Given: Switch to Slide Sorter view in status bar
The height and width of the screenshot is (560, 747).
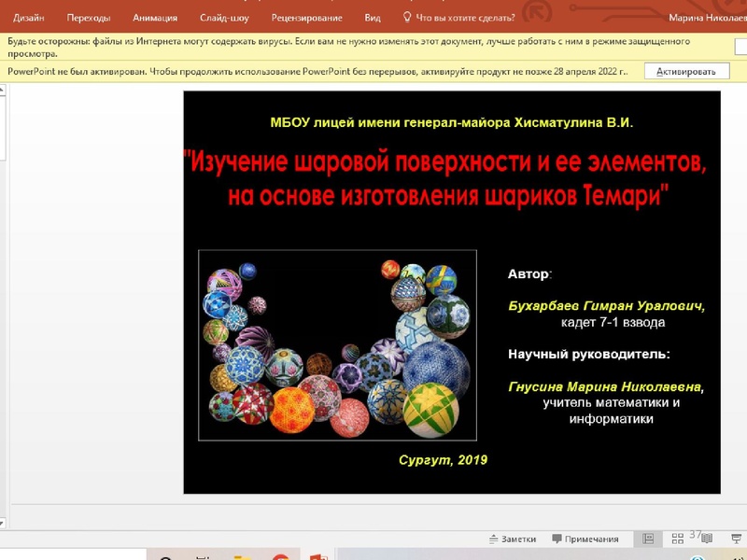Looking at the screenshot, I should (677, 539).
